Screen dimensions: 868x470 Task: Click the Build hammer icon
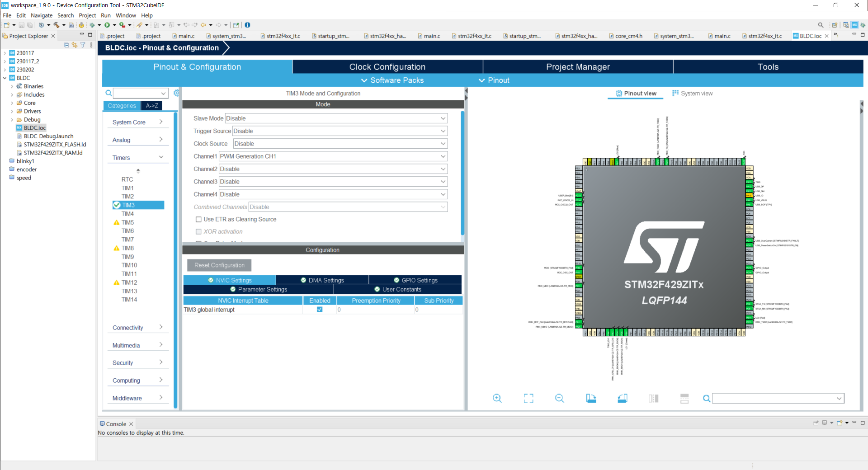(x=57, y=25)
